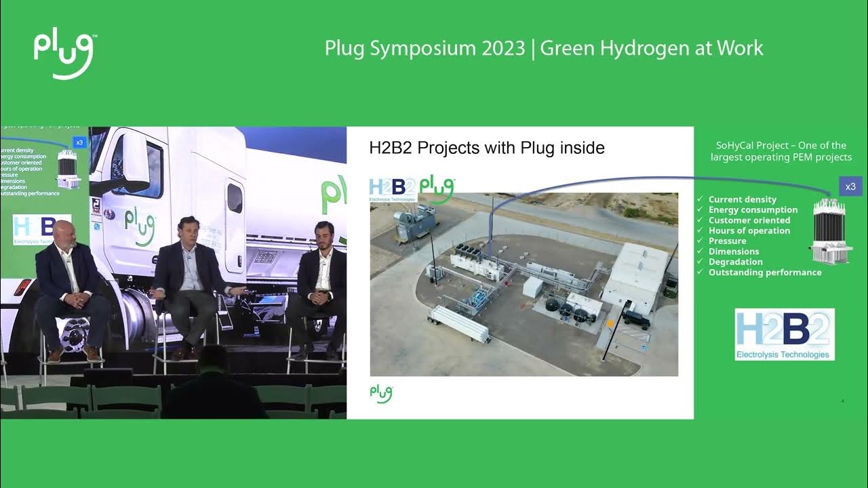Click the 'Plug Symposium 2023 | Green Hydrogen at Work' heading
This screenshot has width=868, height=488.
(544, 48)
